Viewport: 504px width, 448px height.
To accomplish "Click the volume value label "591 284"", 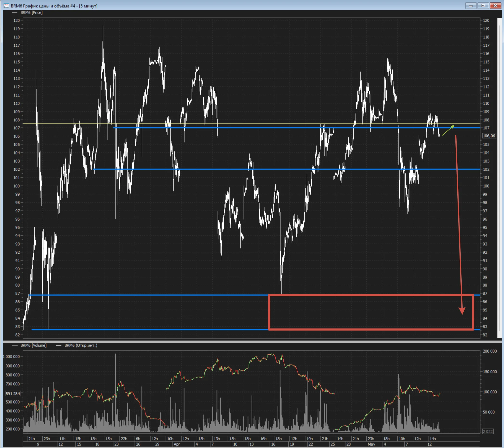I will pos(13,394).
